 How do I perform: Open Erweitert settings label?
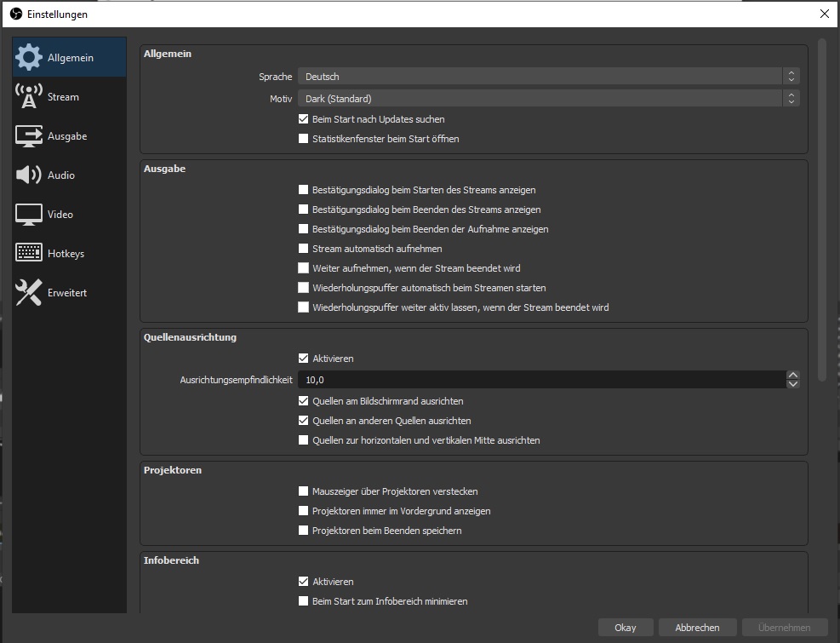pyautogui.click(x=67, y=293)
